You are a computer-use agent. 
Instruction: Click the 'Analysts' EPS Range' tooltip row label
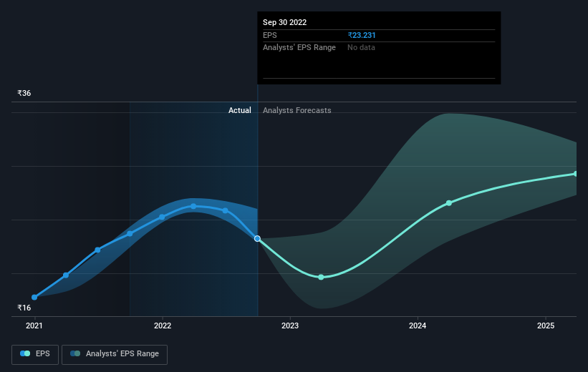(x=299, y=48)
